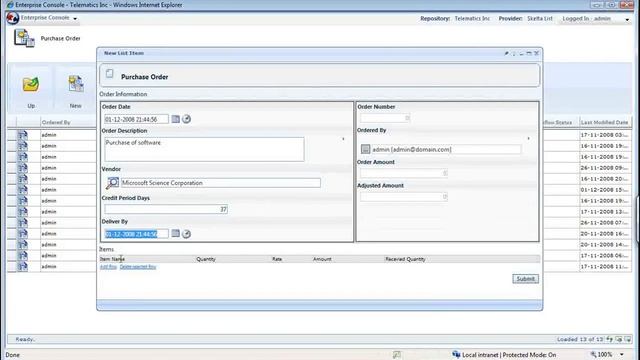Click the zoom magnifier icon beside 100%

(593, 354)
